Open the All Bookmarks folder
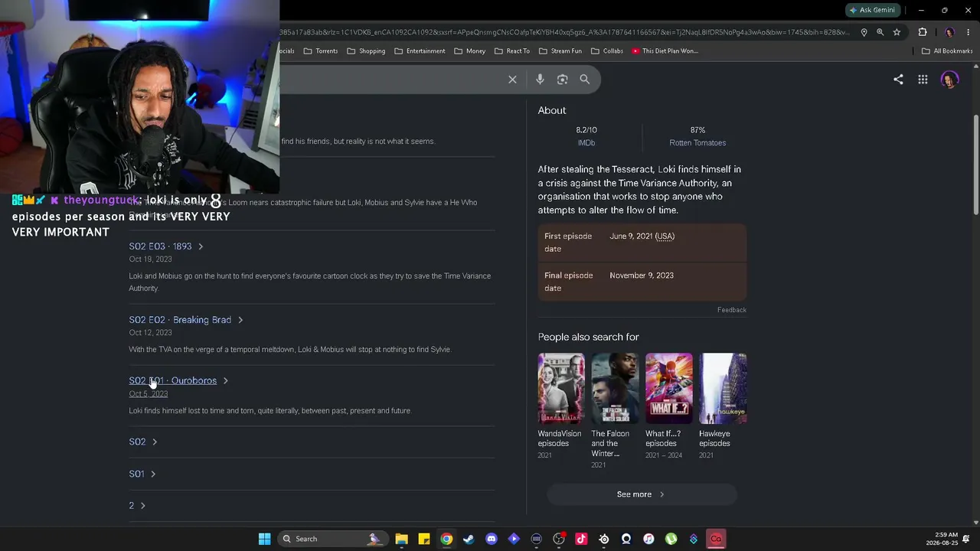 (x=947, y=51)
